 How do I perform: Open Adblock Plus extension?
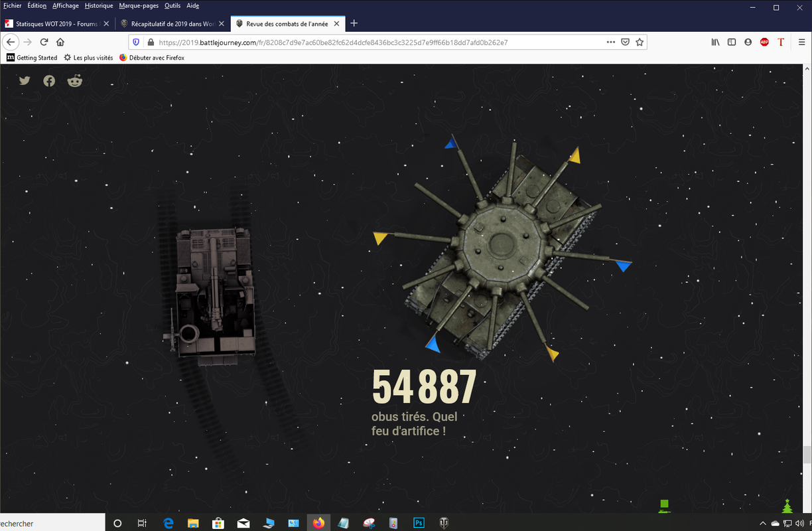[x=764, y=42]
